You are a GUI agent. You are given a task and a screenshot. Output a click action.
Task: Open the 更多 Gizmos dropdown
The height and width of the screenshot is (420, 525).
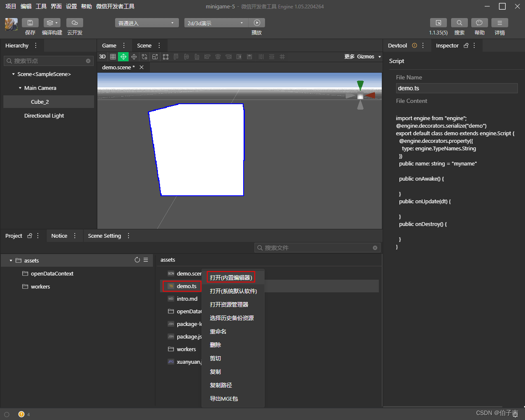click(x=363, y=57)
